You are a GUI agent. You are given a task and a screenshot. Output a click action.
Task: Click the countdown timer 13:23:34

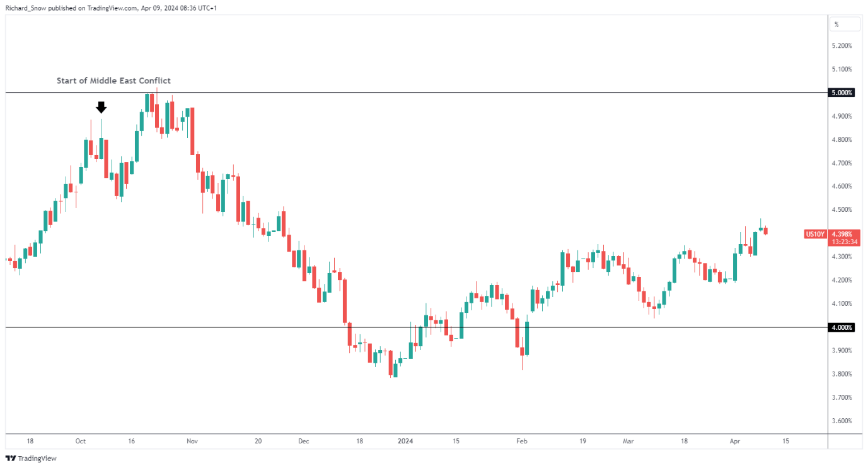click(x=845, y=242)
